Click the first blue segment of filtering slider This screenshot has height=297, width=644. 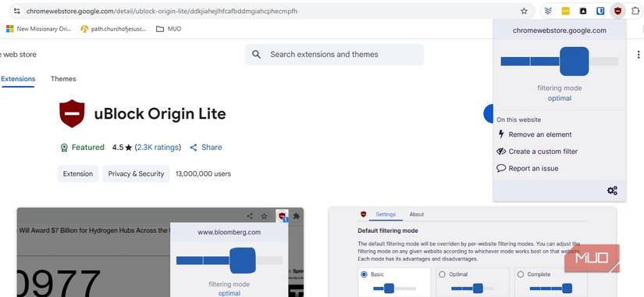click(x=515, y=61)
